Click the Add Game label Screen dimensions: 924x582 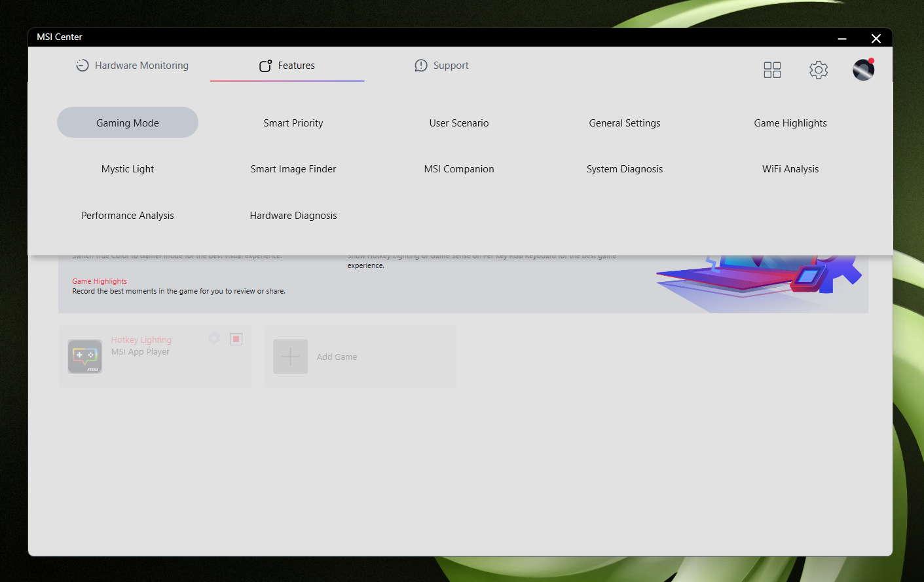337,357
